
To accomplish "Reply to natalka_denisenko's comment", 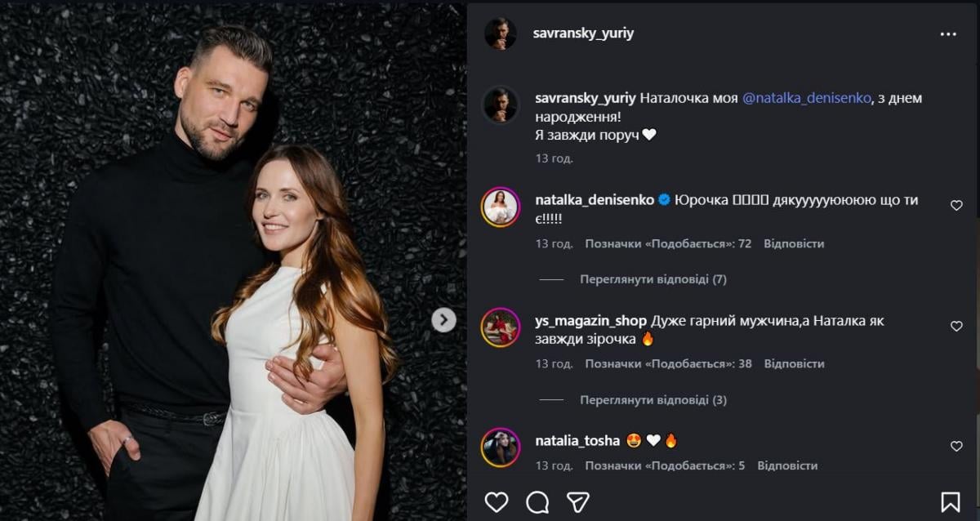I will coord(794,243).
